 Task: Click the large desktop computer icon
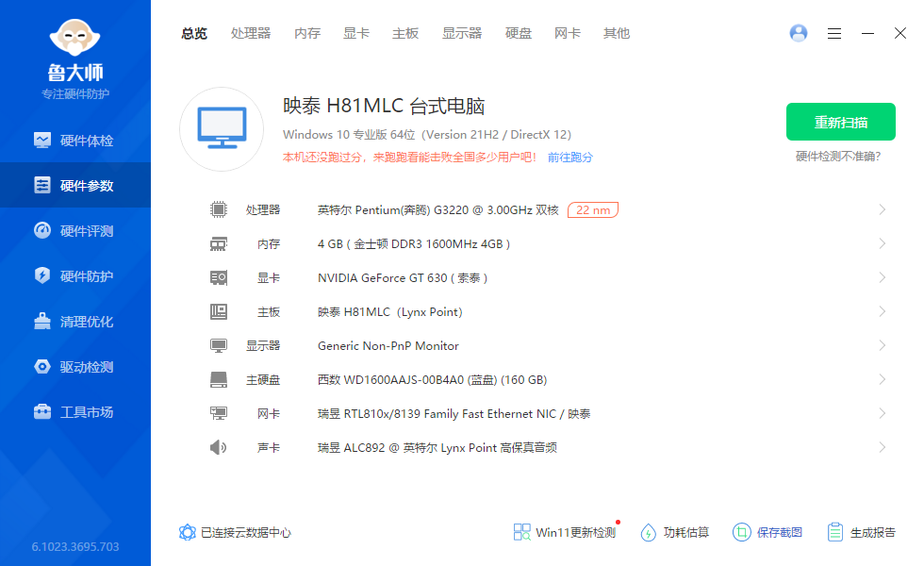click(x=222, y=129)
